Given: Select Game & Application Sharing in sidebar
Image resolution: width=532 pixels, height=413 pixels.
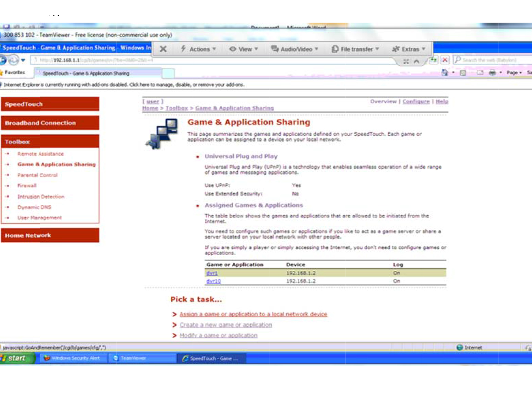Looking at the screenshot, I should pos(56,164).
